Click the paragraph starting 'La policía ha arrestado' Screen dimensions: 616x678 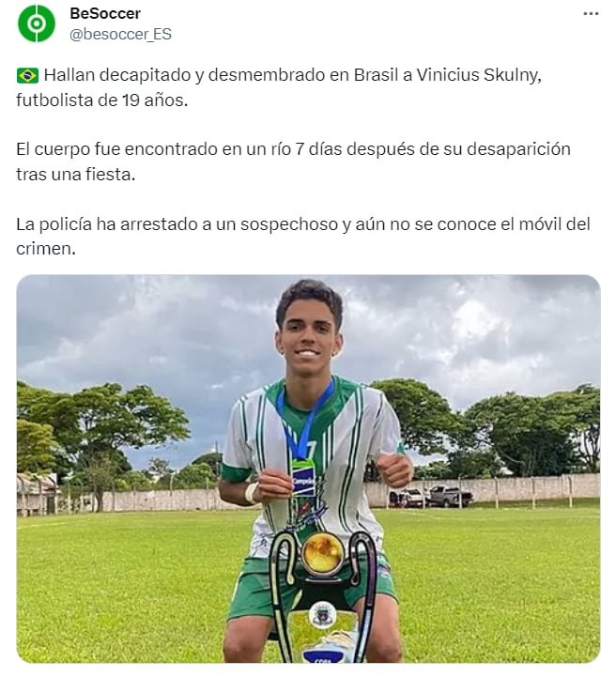tap(303, 236)
